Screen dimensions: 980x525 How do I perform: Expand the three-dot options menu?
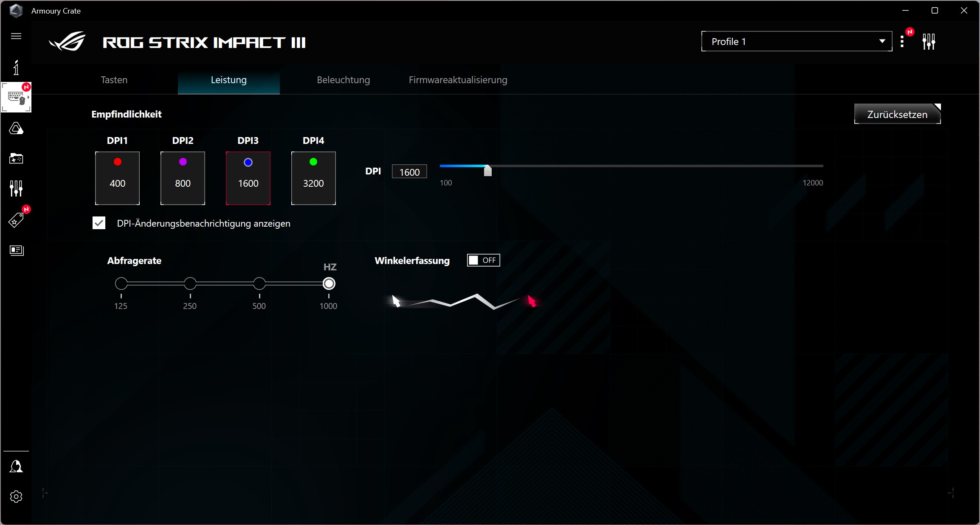pos(902,41)
